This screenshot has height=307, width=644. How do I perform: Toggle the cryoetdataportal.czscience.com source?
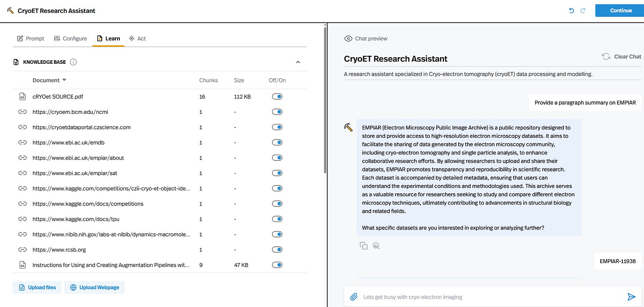[x=277, y=127]
